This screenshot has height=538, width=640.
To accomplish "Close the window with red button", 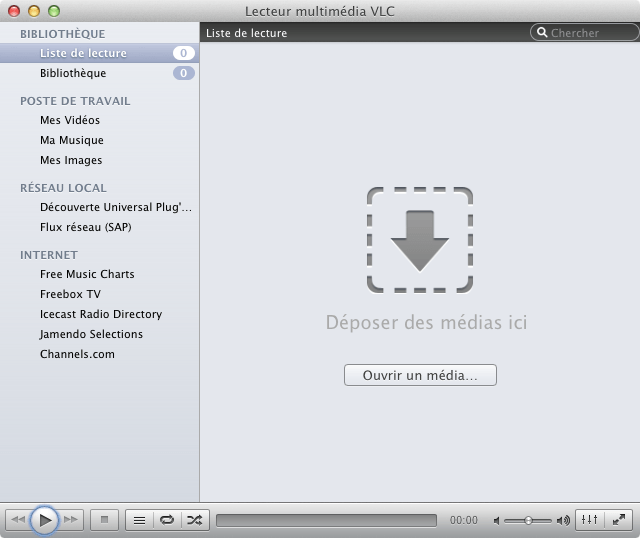I will 14,11.
